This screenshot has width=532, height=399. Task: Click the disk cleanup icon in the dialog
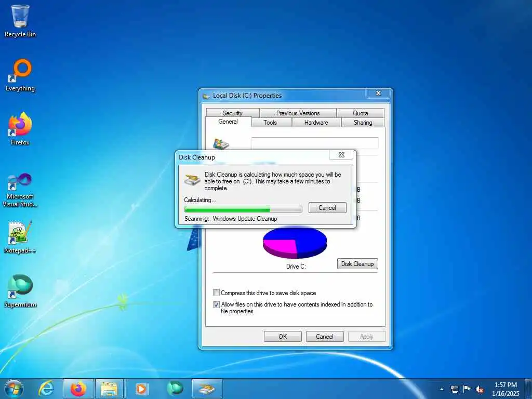tap(192, 179)
